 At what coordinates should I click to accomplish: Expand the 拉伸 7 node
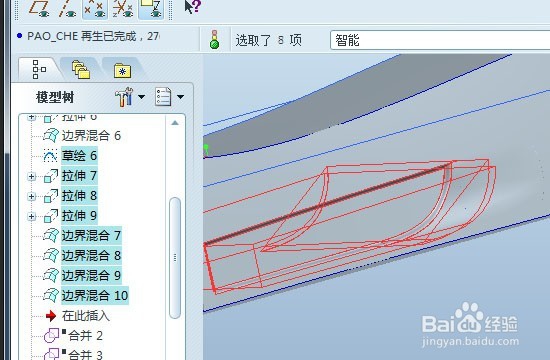[32, 176]
